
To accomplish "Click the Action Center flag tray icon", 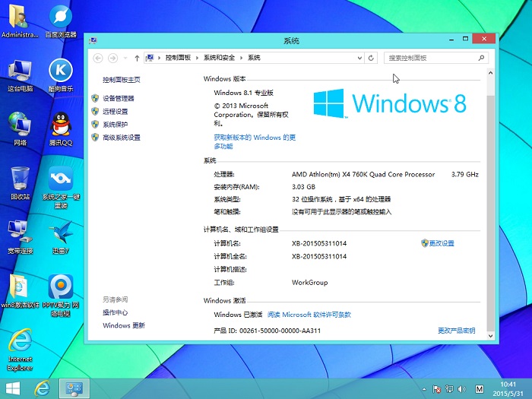I will (x=437, y=389).
